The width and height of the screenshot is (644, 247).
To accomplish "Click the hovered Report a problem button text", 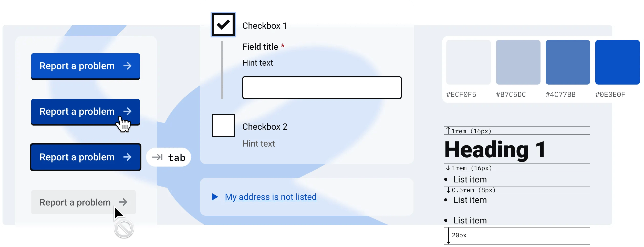I will click(77, 112).
